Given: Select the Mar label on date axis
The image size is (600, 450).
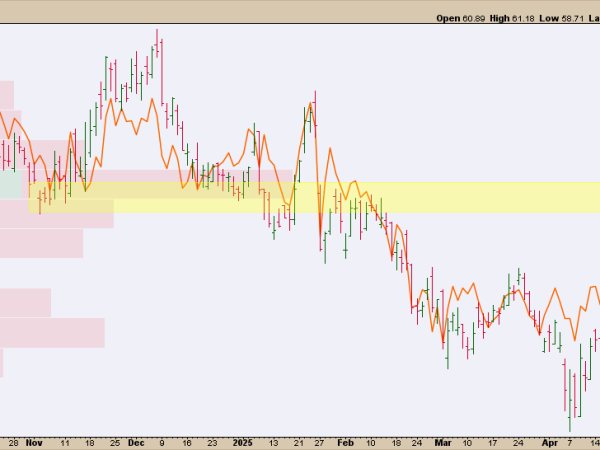Looking at the screenshot, I should point(443,443).
